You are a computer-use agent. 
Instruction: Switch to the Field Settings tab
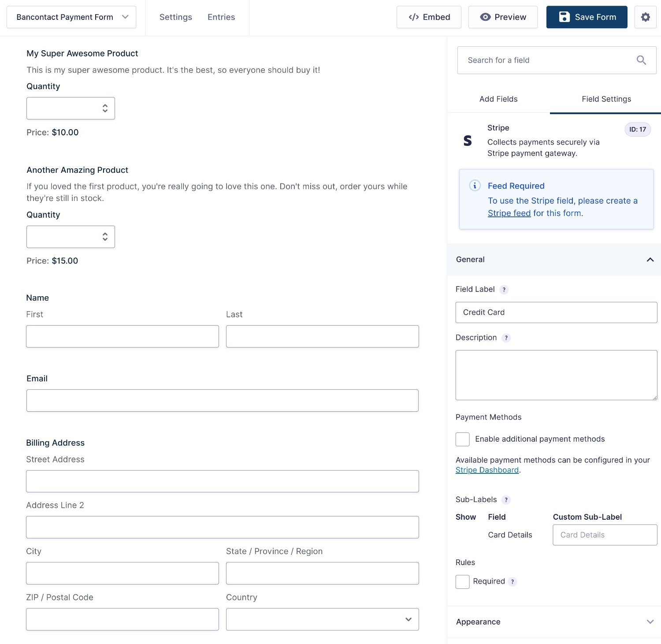(x=606, y=99)
